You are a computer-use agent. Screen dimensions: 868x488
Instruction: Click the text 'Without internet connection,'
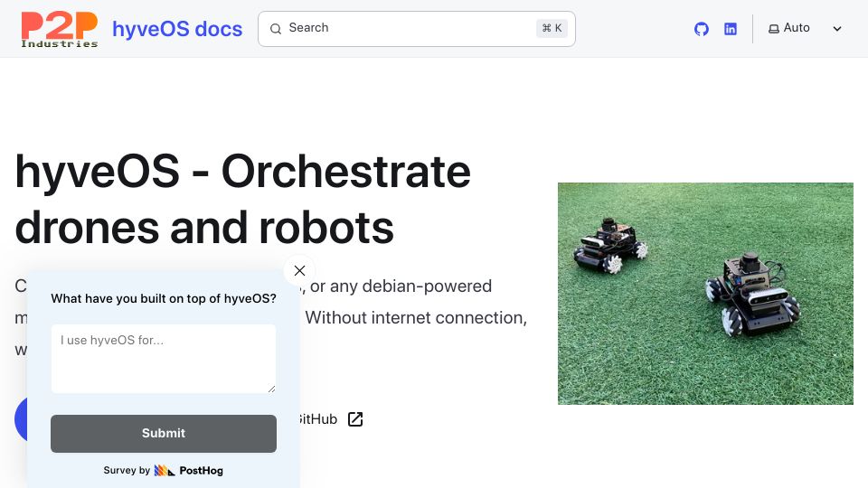tap(416, 318)
